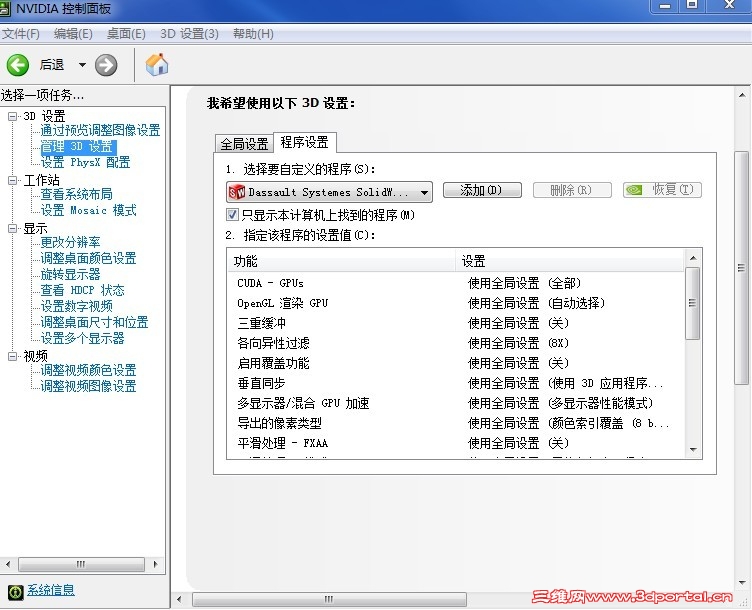Image resolution: width=752 pixels, height=610 pixels.
Task: Open 更改分辨率 task
Action: click(x=70, y=242)
